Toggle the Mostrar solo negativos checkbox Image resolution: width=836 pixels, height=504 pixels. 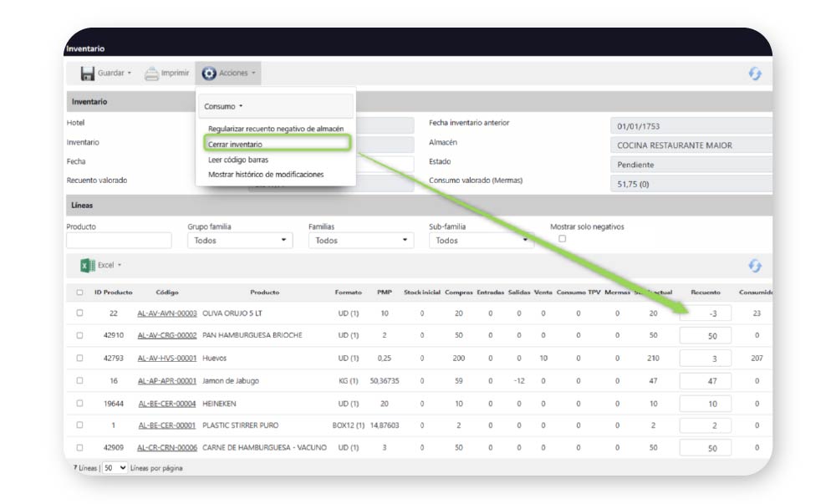562,239
